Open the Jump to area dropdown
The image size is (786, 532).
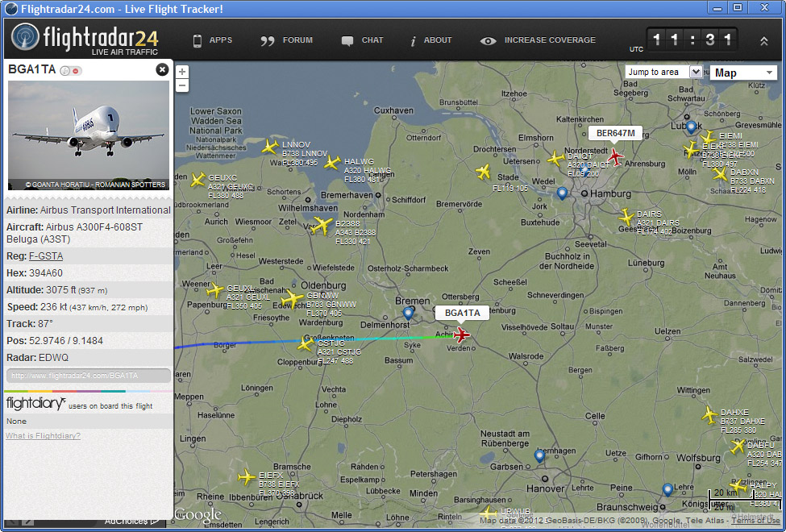(x=663, y=72)
